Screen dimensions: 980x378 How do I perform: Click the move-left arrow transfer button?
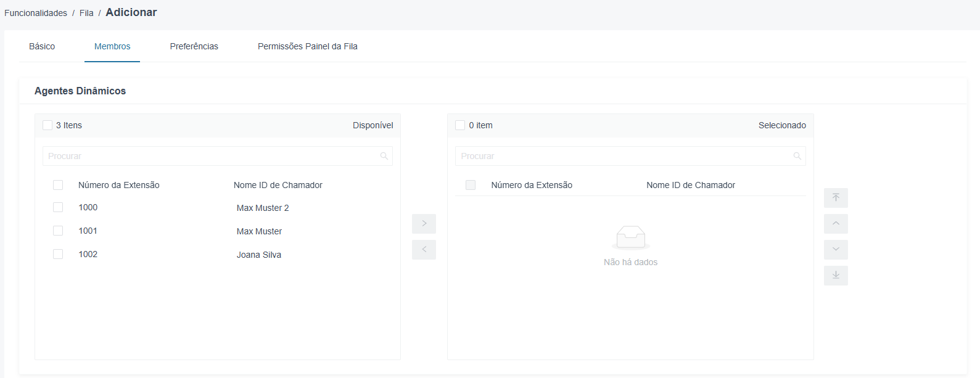point(424,250)
